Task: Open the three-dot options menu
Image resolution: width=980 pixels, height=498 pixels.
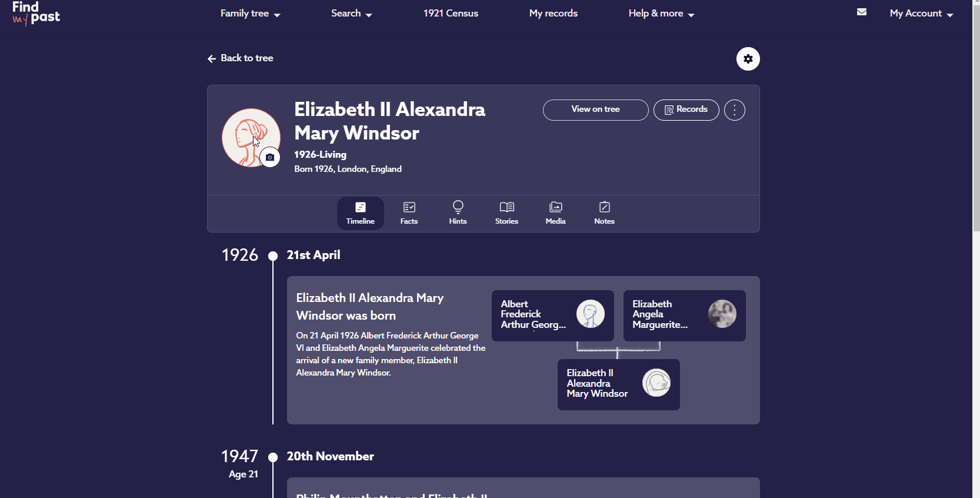Action: [x=734, y=110]
